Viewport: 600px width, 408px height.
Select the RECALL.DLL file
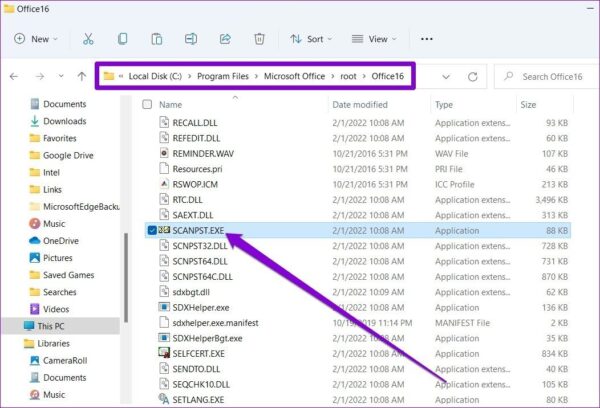point(195,122)
